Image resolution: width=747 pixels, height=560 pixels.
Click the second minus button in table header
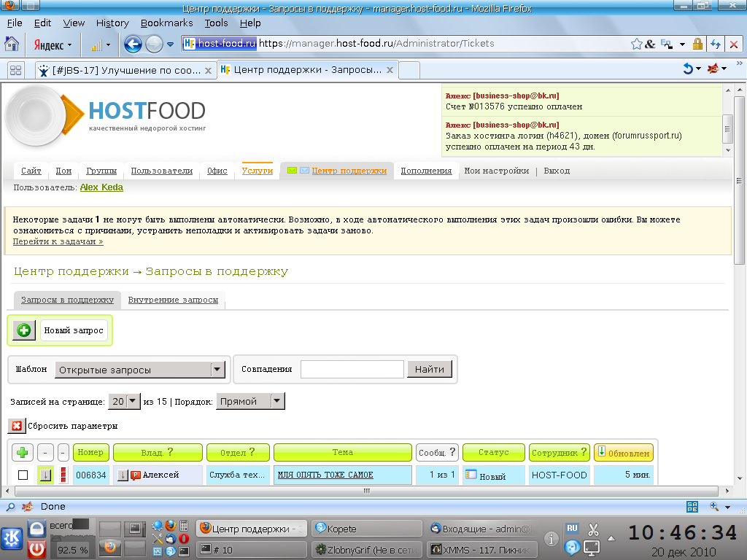(63, 452)
